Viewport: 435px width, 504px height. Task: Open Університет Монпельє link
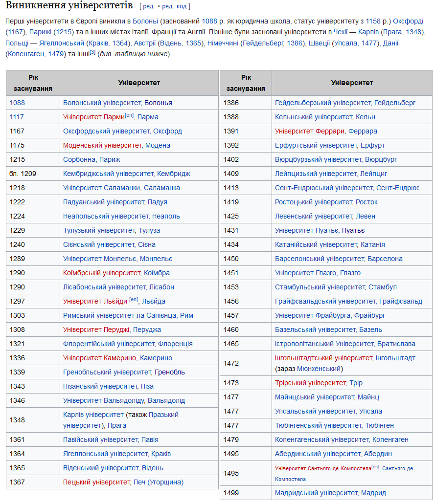pos(100,259)
